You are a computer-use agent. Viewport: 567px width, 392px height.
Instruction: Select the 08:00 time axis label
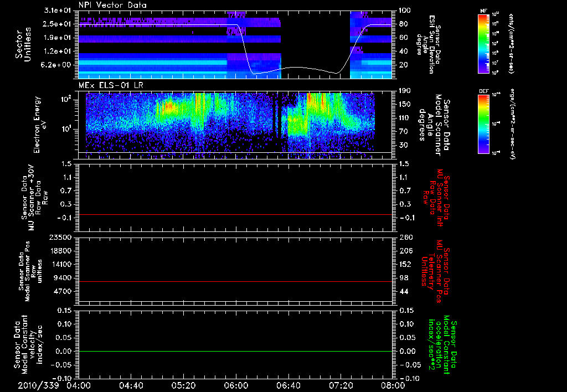pyautogui.click(x=393, y=385)
